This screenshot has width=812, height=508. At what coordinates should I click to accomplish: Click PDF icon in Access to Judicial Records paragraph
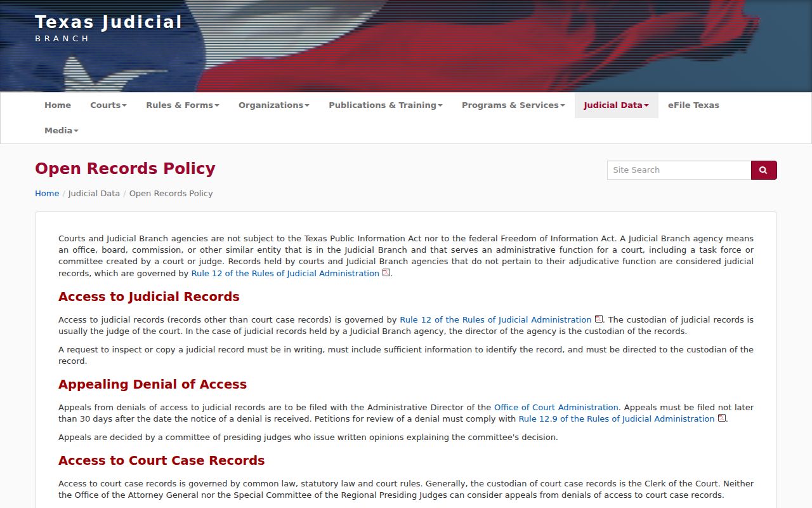[598, 319]
